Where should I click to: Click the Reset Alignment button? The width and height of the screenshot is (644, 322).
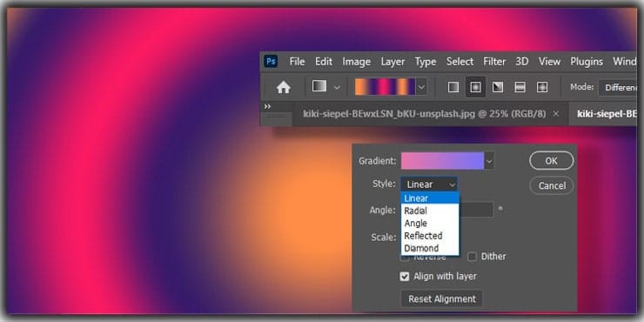[x=442, y=299]
